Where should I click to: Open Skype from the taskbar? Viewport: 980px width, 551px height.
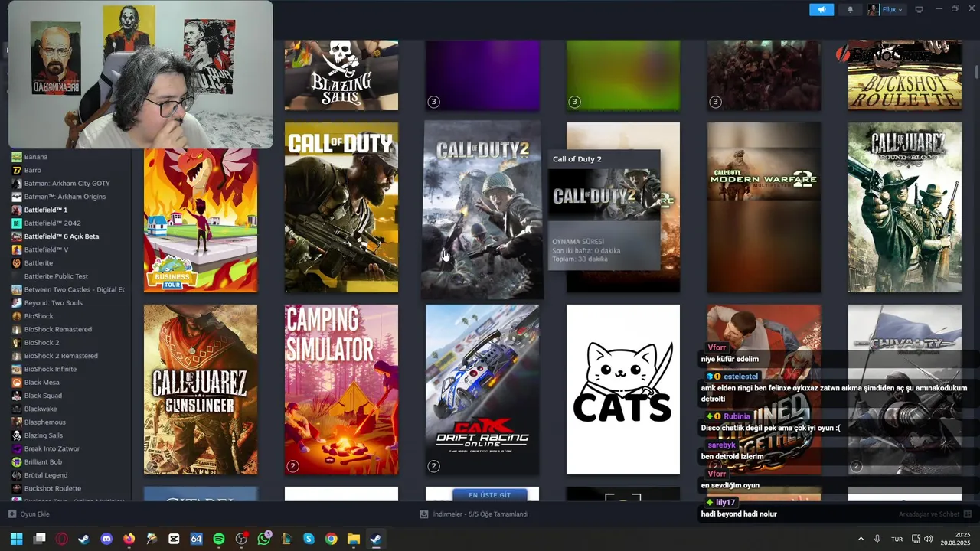(x=309, y=539)
